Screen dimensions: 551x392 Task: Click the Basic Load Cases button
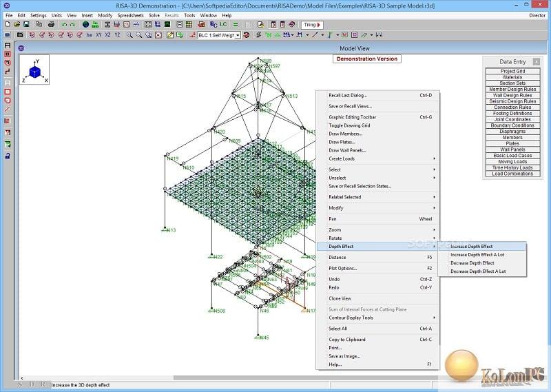512,156
